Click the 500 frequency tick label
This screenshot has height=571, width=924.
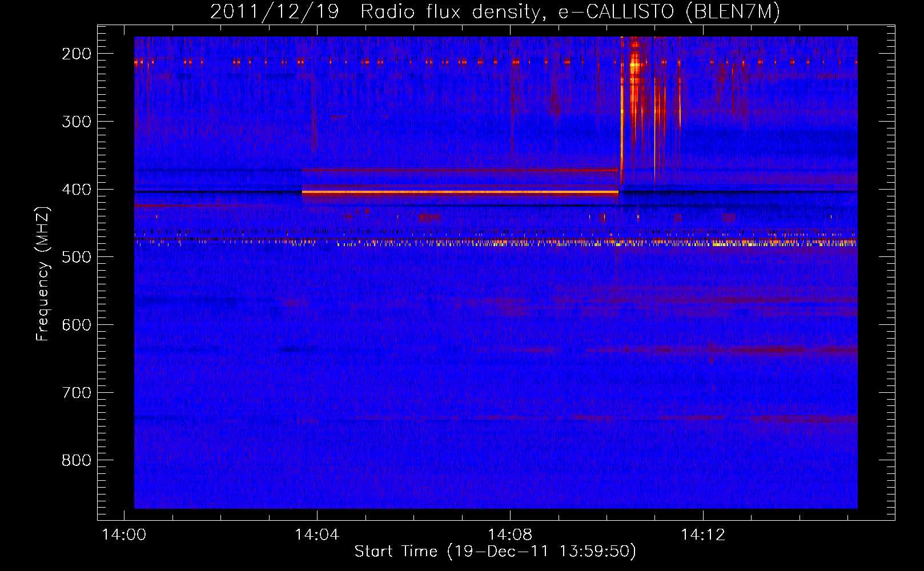76,257
